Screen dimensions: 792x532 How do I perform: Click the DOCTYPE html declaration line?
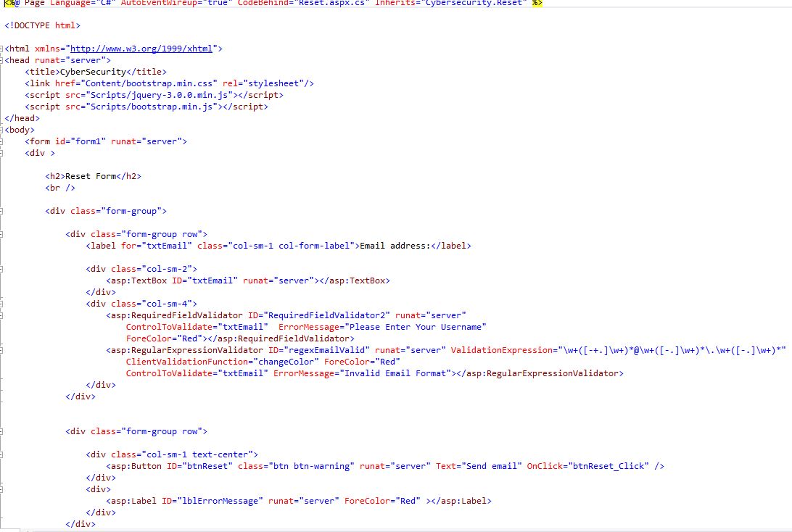(43, 26)
